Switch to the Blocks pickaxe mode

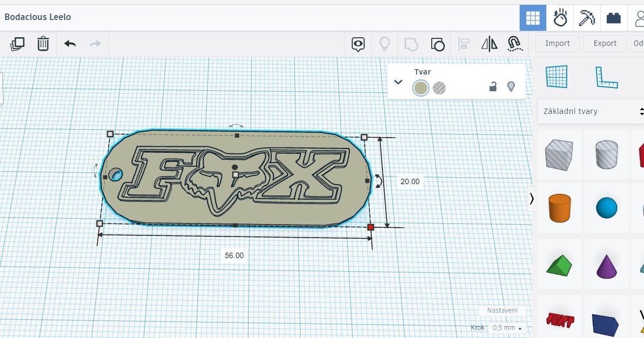click(x=587, y=18)
